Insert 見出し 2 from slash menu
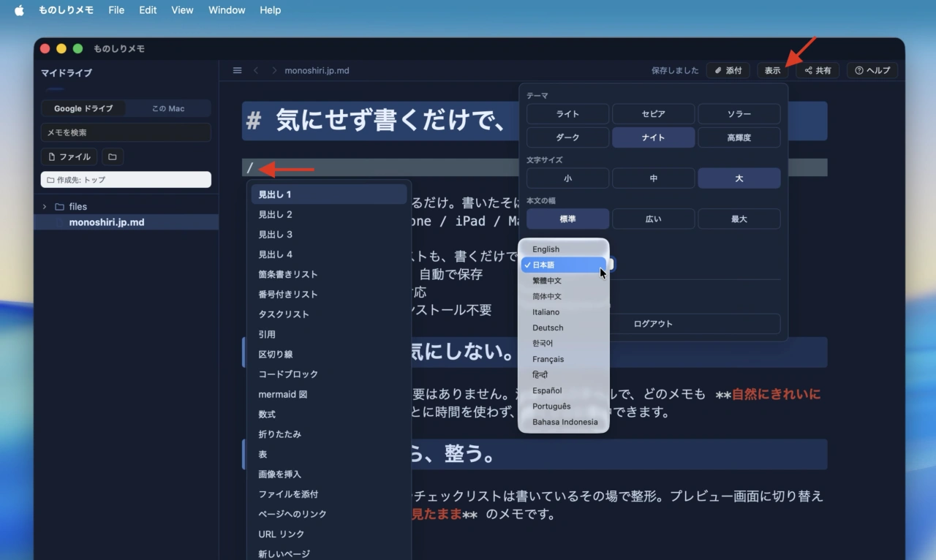The height and width of the screenshot is (560, 936). [x=329, y=214]
